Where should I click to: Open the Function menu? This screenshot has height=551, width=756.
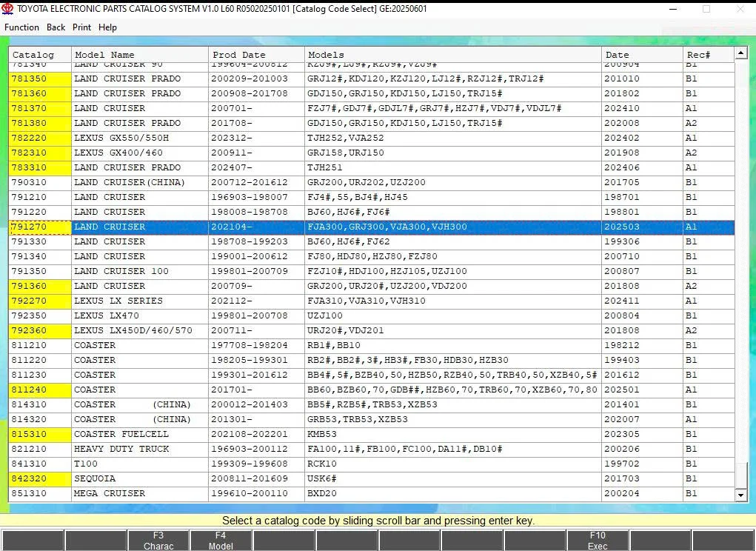[21, 27]
